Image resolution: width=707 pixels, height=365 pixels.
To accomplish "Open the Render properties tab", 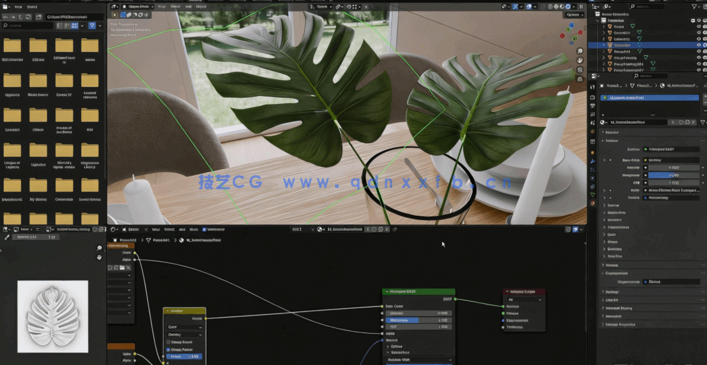I will click(x=592, y=97).
